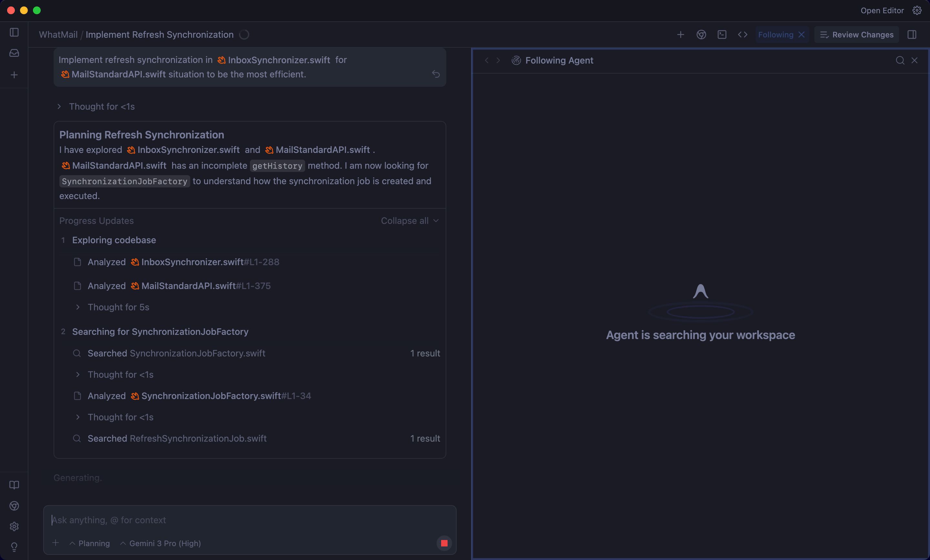
Task: Disable Following mode
Action: [802, 35]
